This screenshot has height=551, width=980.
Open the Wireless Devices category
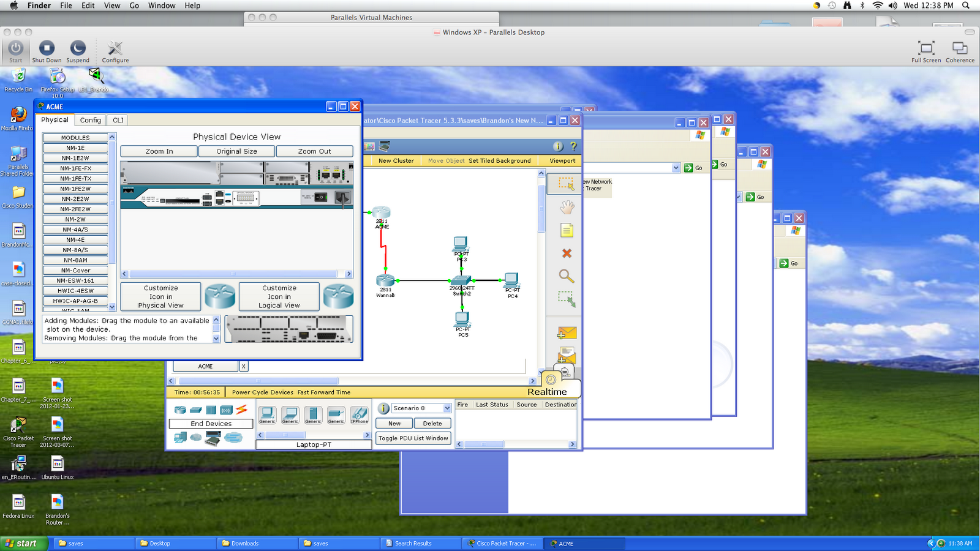coord(226,410)
